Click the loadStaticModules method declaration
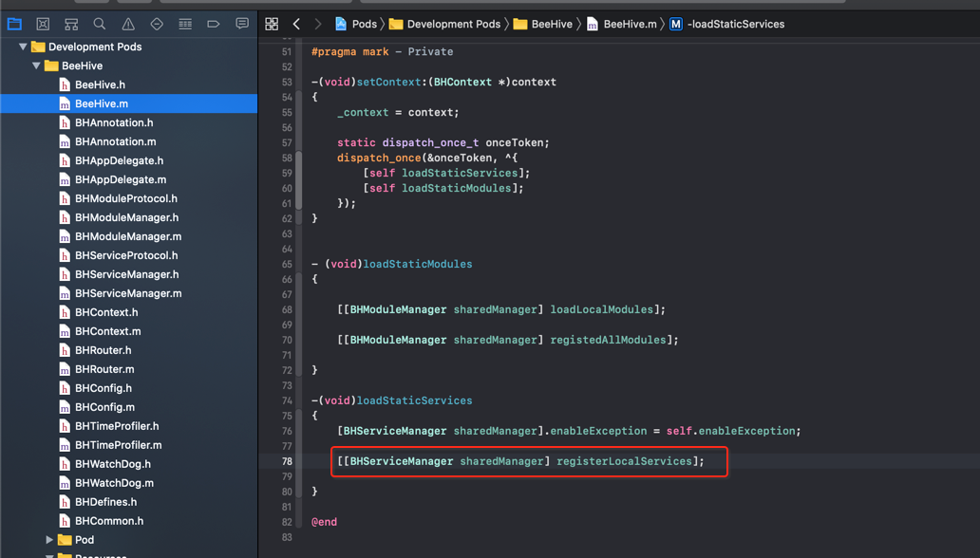980x558 pixels. pos(418,265)
